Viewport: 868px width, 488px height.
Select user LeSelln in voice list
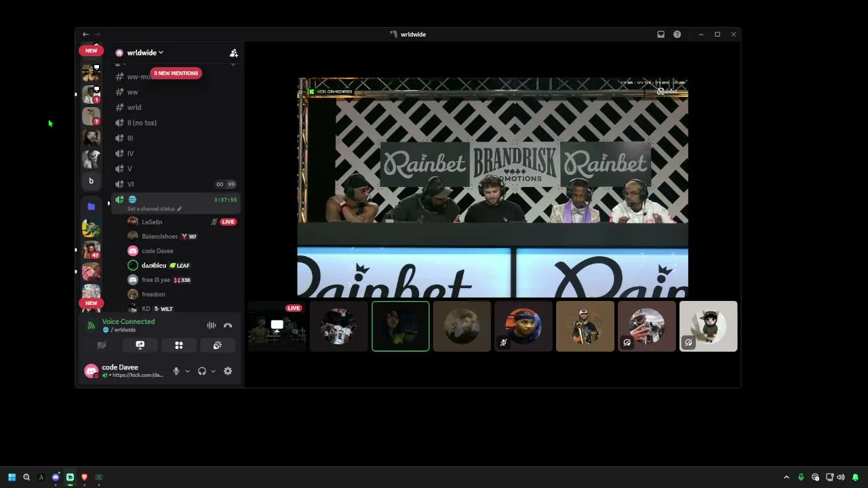tap(152, 222)
